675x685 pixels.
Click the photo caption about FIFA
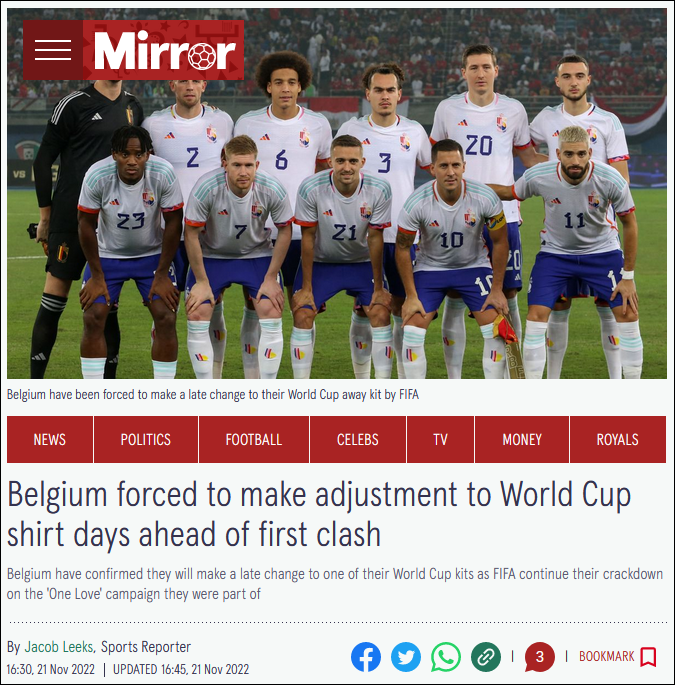213,394
